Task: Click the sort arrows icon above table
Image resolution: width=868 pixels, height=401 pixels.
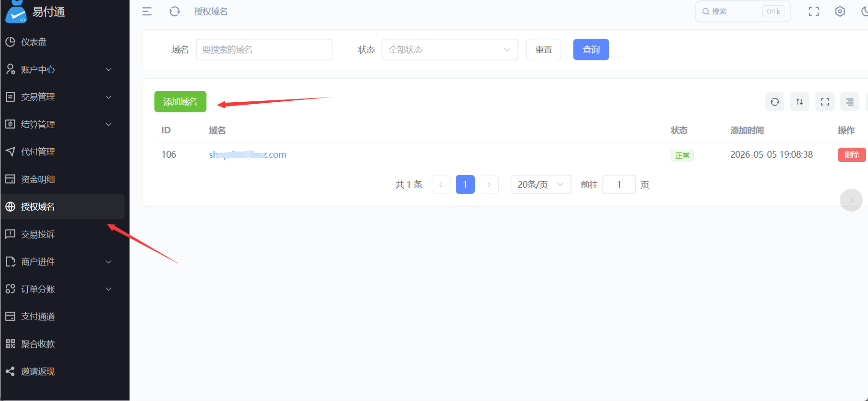Action: coord(800,102)
